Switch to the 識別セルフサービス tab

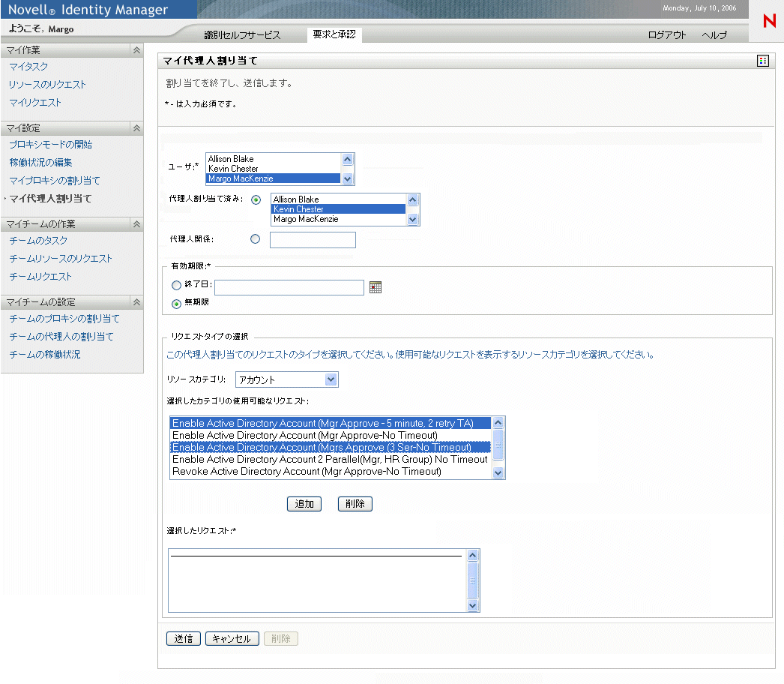[243, 35]
